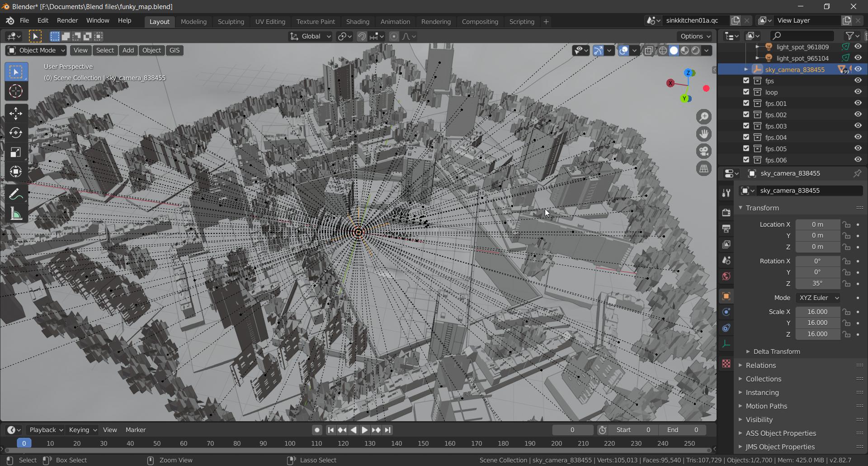Play the animation forward
The height and width of the screenshot is (466, 868).
click(364, 430)
